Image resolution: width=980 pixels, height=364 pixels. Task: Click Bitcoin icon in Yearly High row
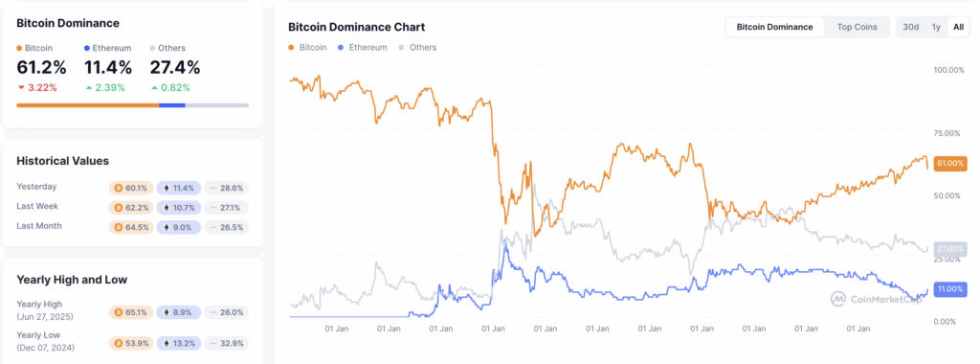(x=117, y=312)
